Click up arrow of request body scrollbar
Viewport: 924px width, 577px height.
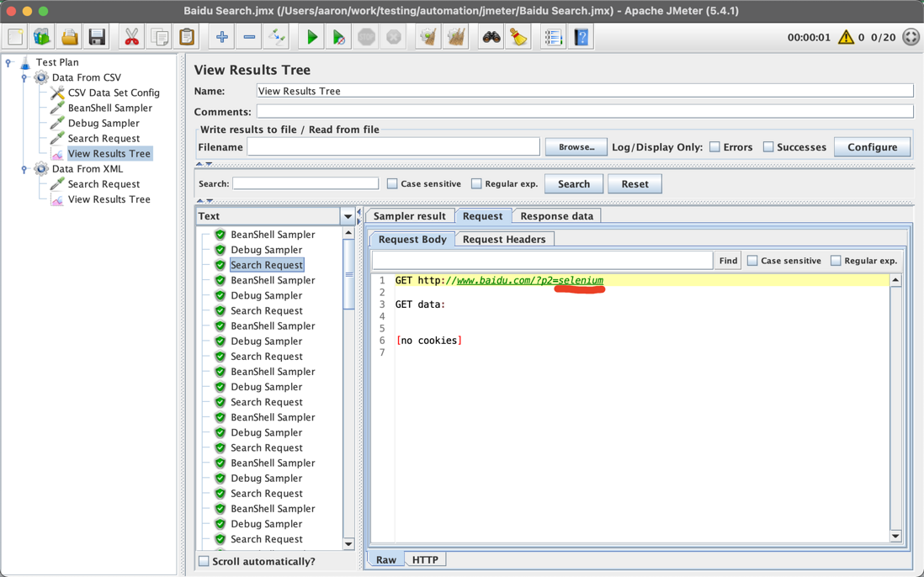point(895,280)
